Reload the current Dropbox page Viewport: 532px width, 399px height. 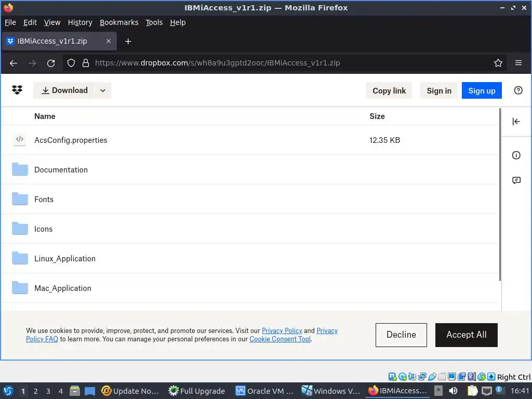coord(51,63)
